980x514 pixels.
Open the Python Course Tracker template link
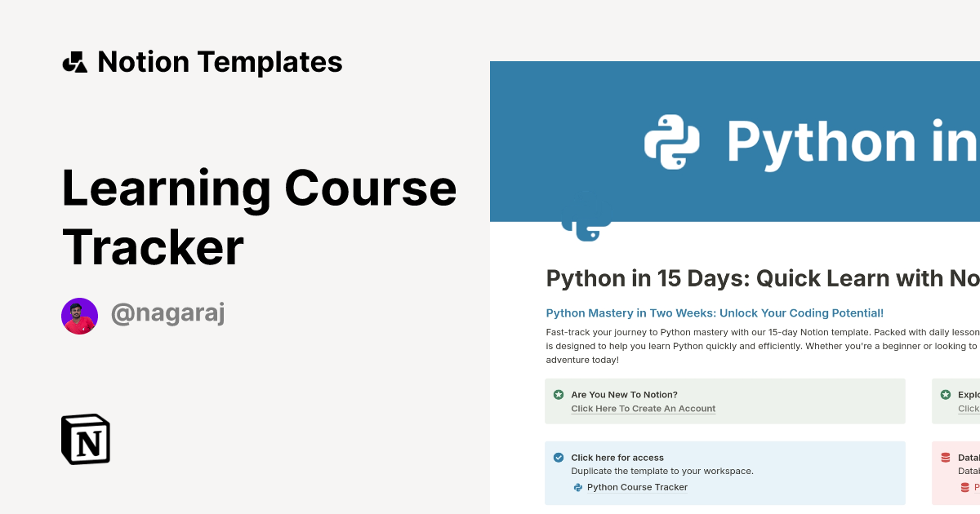click(637, 487)
